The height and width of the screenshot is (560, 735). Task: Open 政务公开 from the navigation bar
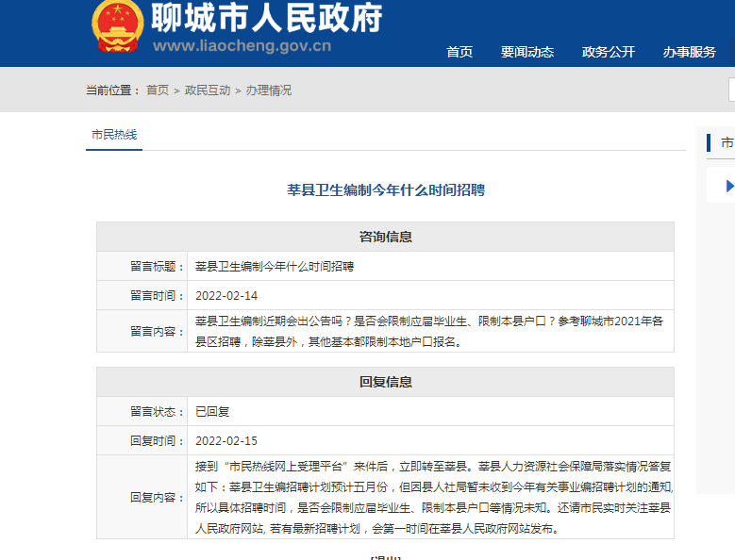(x=609, y=52)
